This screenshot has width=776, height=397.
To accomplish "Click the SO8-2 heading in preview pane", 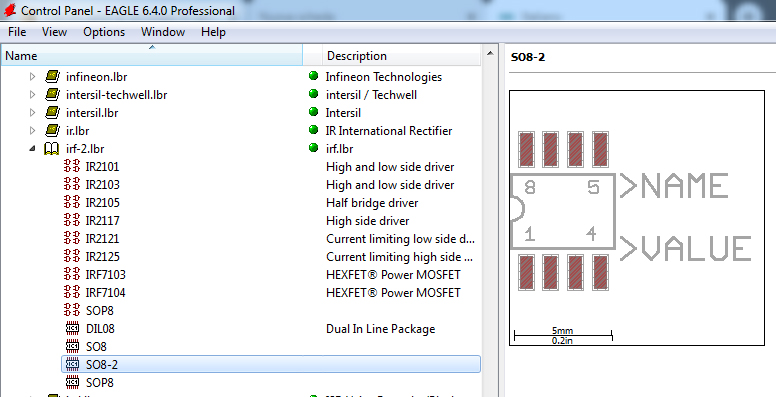I will 528,57.
